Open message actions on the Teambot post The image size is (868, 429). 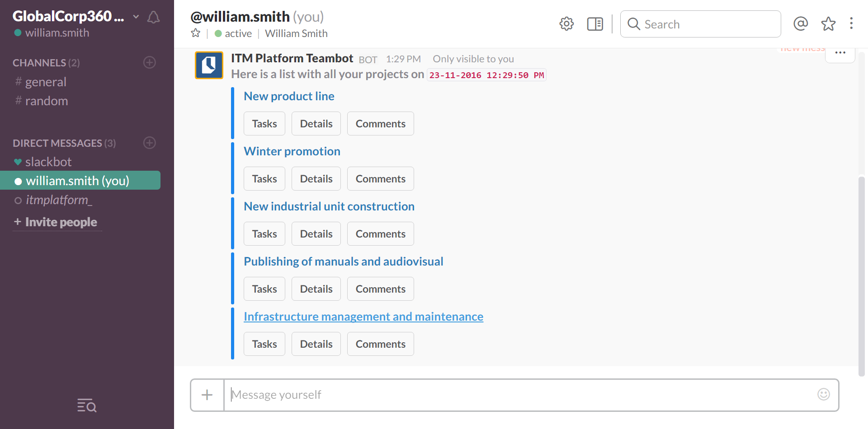[840, 52]
